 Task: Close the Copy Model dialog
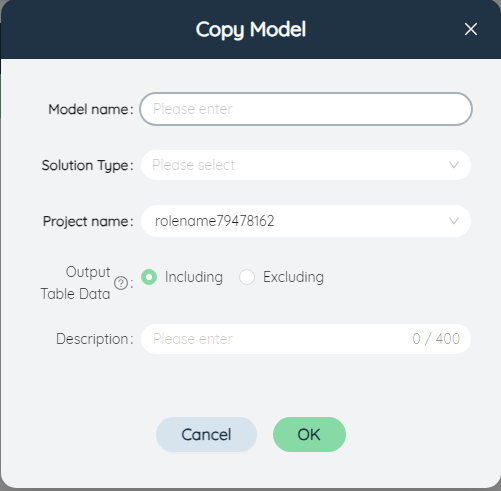[x=471, y=29]
